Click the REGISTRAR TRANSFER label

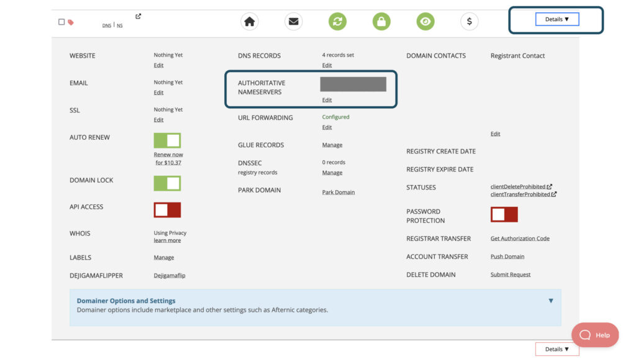coord(438,239)
